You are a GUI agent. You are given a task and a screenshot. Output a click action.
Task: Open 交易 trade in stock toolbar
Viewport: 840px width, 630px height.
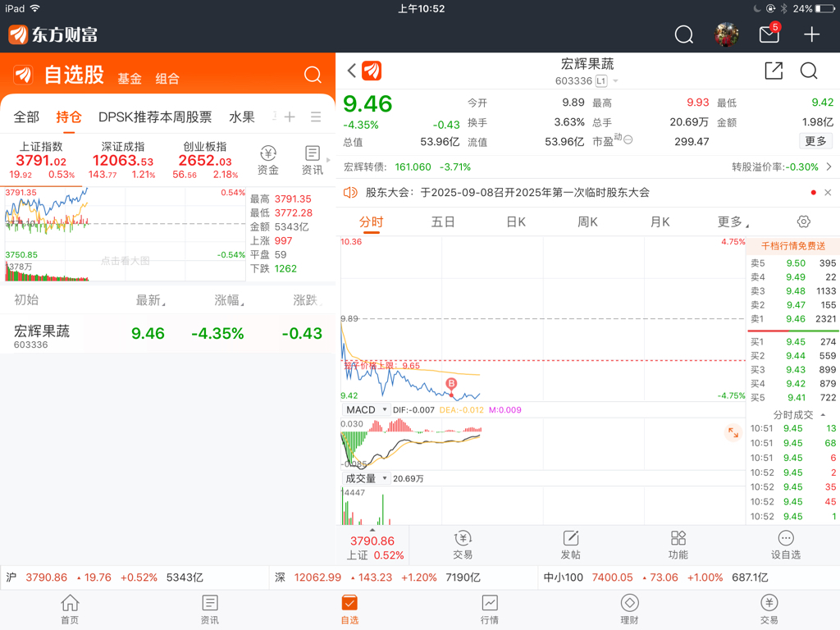463,545
